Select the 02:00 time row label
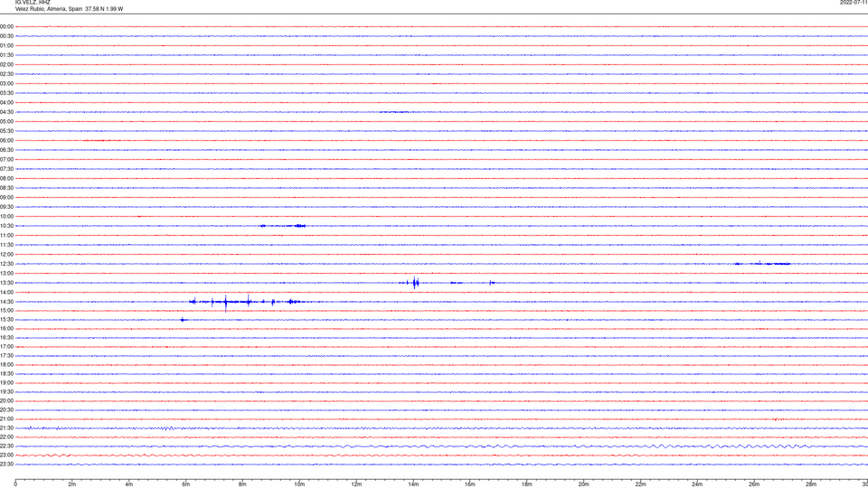868x488 pixels. (x=6, y=65)
